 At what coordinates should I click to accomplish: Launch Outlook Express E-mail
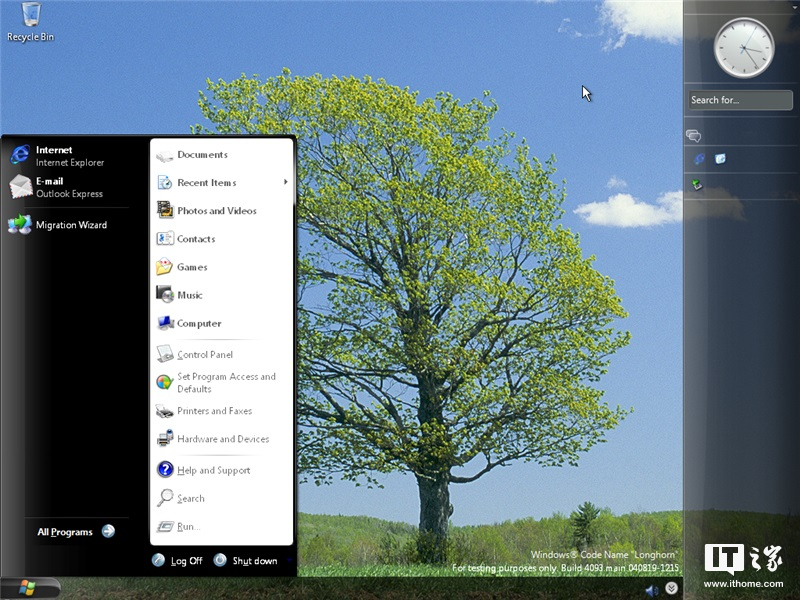(60, 187)
